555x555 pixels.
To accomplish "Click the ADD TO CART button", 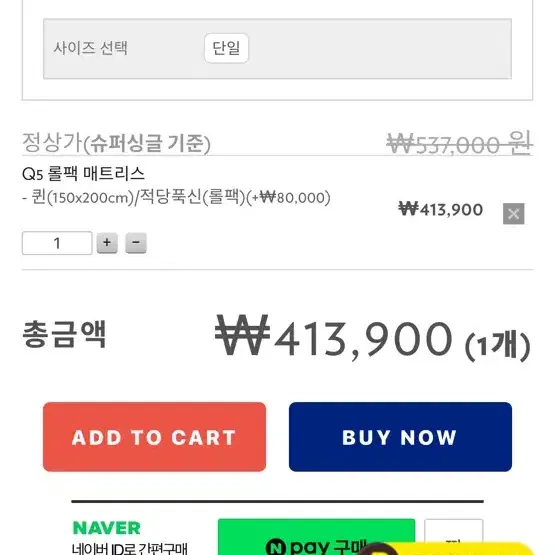I will [x=154, y=437].
